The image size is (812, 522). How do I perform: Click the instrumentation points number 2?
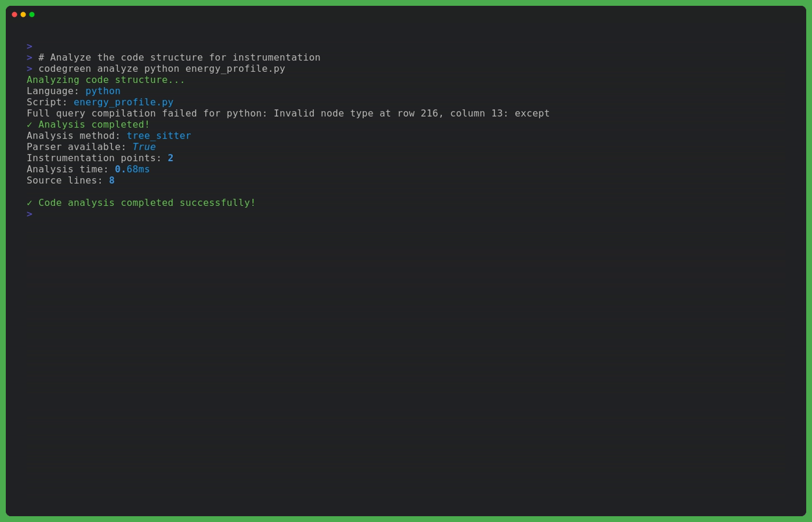pos(171,158)
